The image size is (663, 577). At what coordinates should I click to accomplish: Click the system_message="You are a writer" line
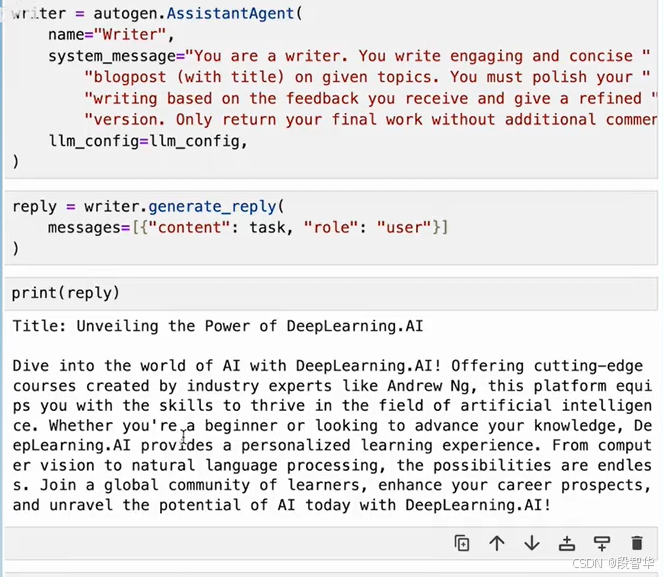(x=349, y=56)
